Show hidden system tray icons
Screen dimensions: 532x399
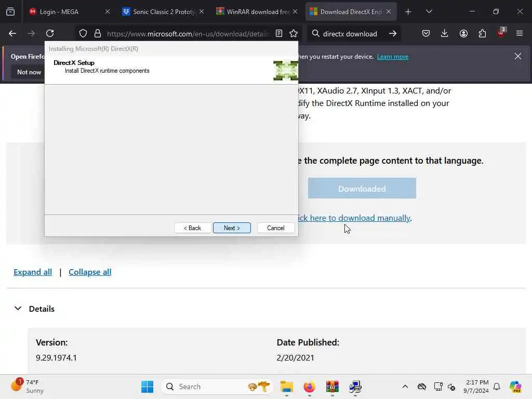pos(405,387)
